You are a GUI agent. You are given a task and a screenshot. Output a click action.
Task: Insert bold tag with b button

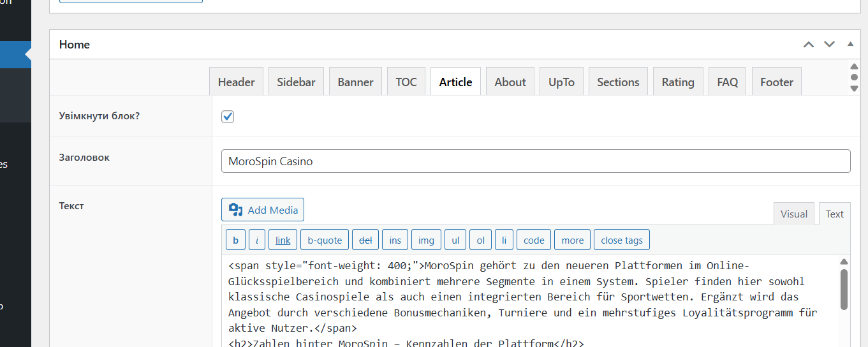point(235,240)
